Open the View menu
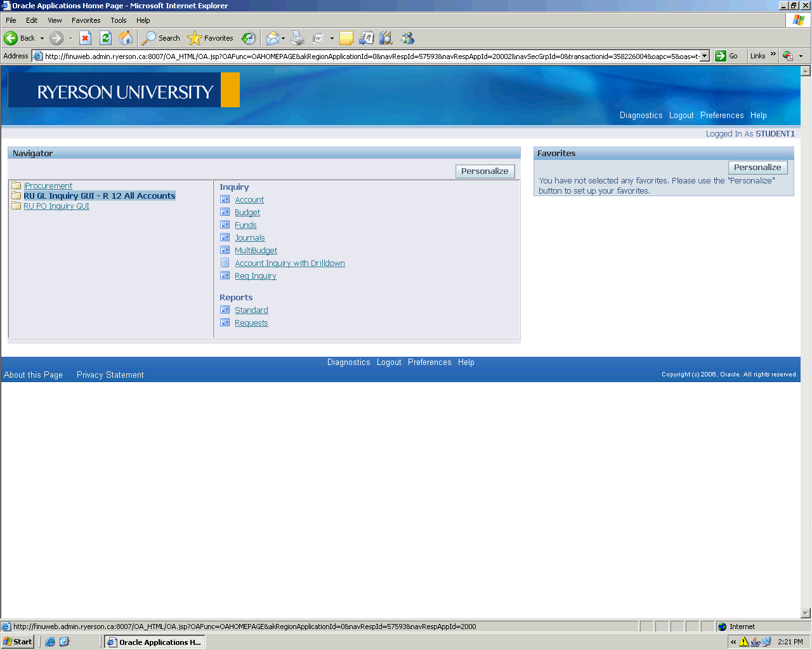 [x=55, y=20]
